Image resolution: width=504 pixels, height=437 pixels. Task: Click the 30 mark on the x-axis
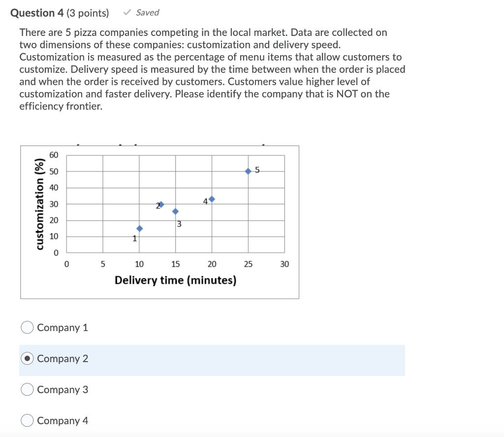pos(284,264)
